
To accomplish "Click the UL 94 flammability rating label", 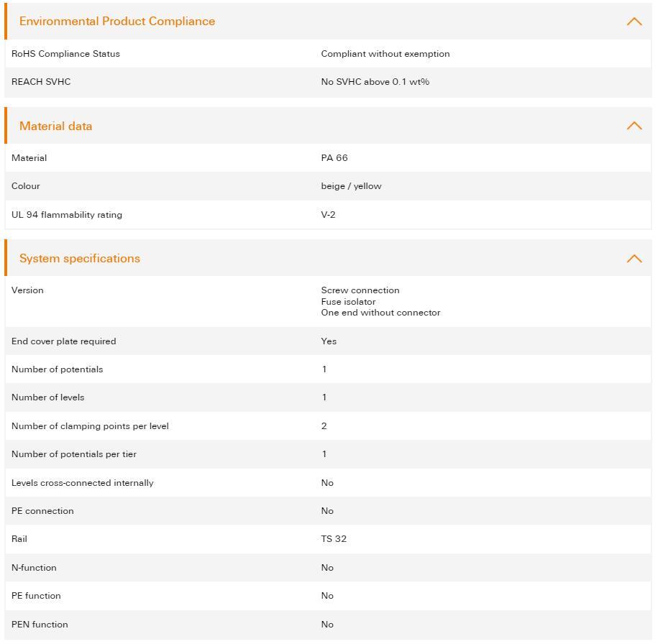I will (67, 215).
